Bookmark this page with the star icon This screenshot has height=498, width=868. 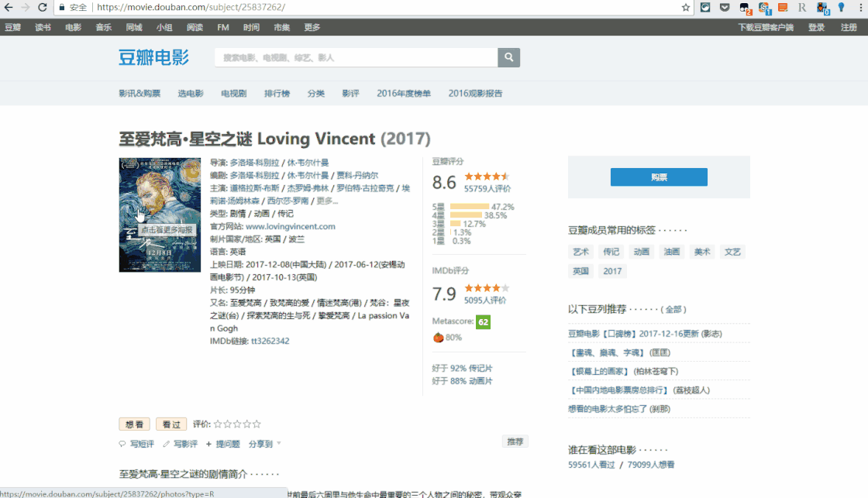click(686, 7)
